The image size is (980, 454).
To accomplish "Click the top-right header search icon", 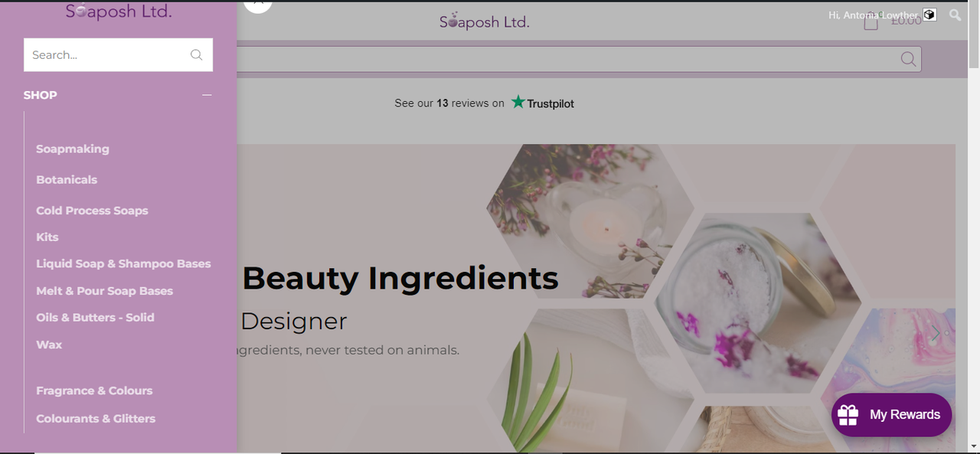I will coord(955,15).
